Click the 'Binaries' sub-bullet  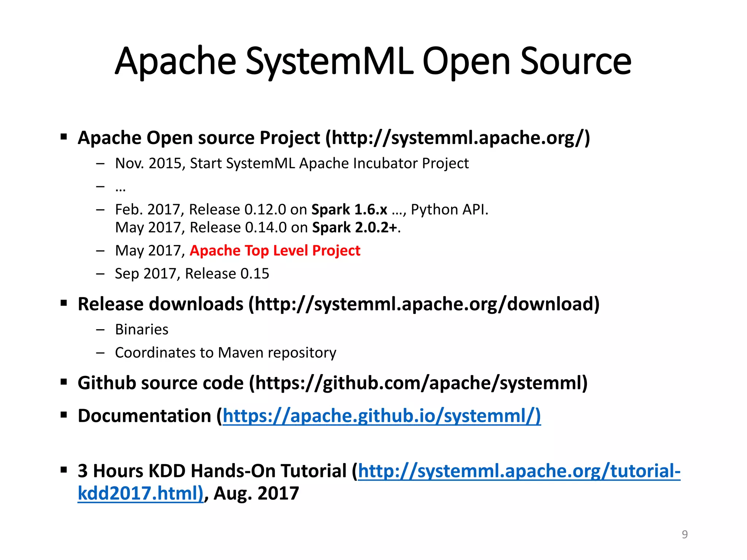[142, 330]
